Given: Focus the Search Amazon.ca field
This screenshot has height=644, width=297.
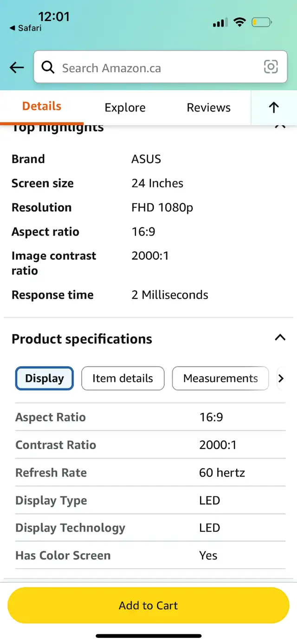Looking at the screenshot, I should click(x=161, y=67).
